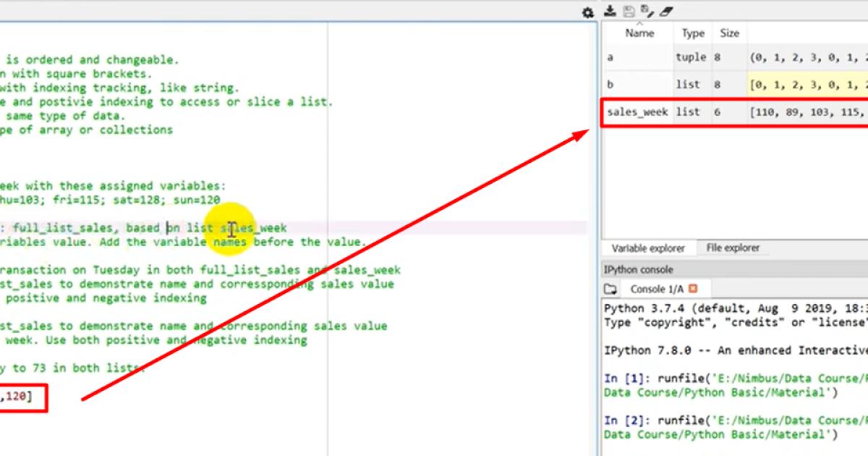868x456 pixels.
Task: Click the highlighted word names in editor
Action: click(x=233, y=242)
